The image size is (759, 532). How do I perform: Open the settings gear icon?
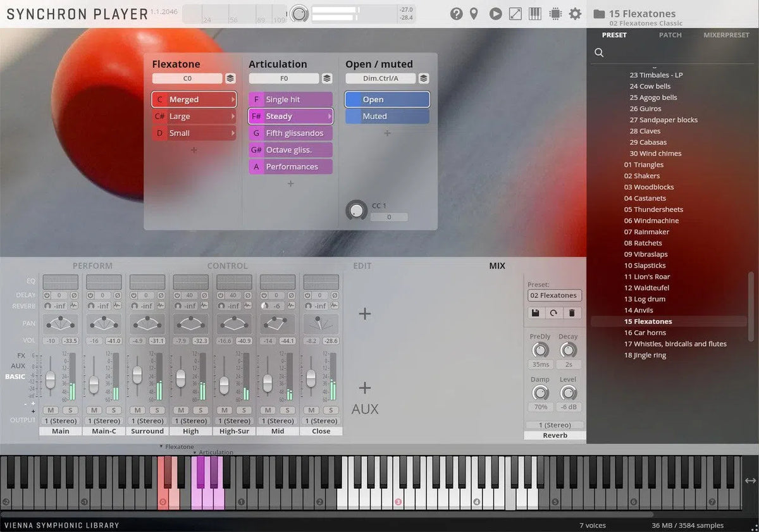pyautogui.click(x=575, y=13)
